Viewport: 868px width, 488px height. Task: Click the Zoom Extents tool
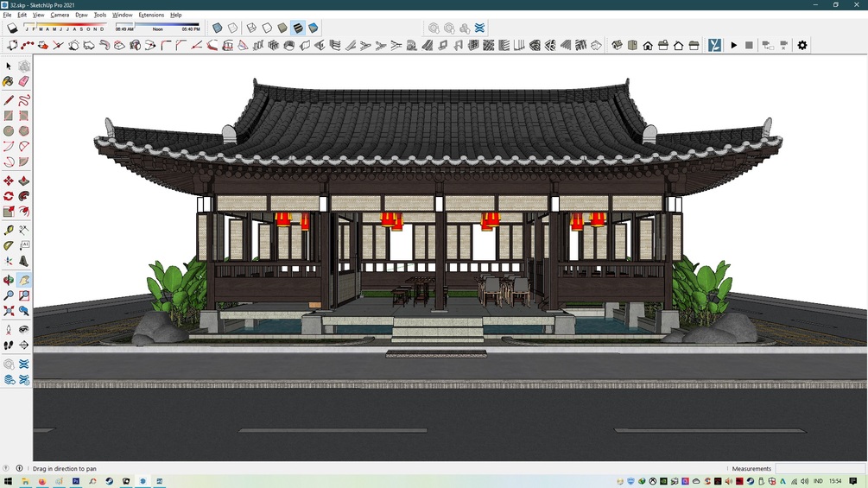pos(9,311)
